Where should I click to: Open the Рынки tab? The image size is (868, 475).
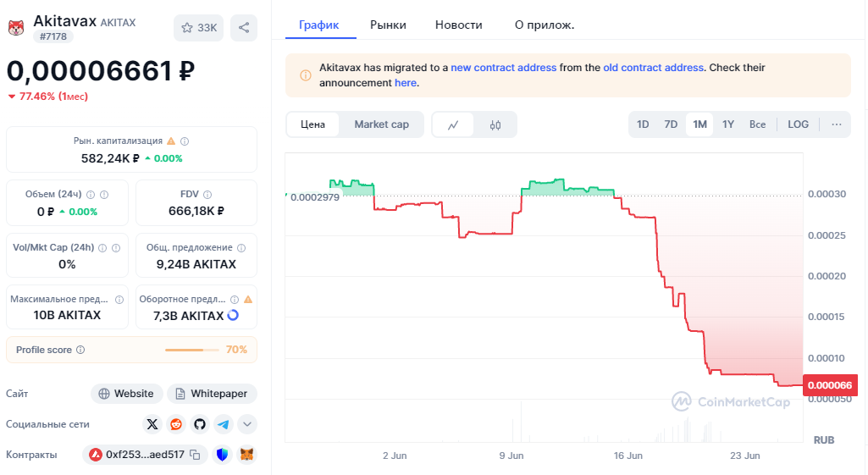388,25
